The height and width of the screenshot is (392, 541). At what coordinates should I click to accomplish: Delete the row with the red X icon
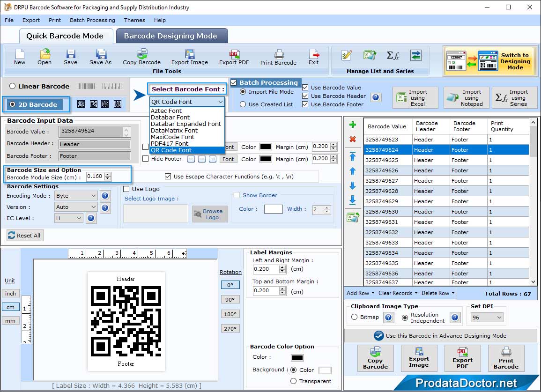point(353,139)
